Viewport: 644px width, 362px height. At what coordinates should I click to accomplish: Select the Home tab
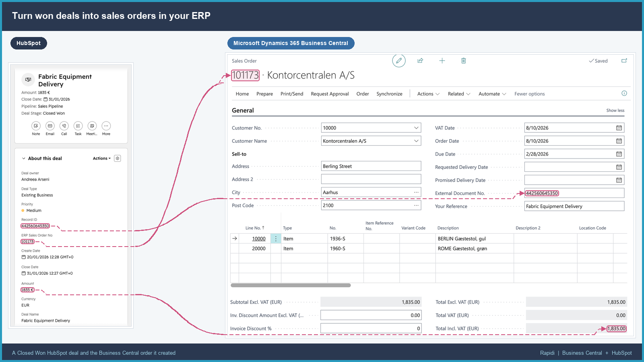(242, 94)
